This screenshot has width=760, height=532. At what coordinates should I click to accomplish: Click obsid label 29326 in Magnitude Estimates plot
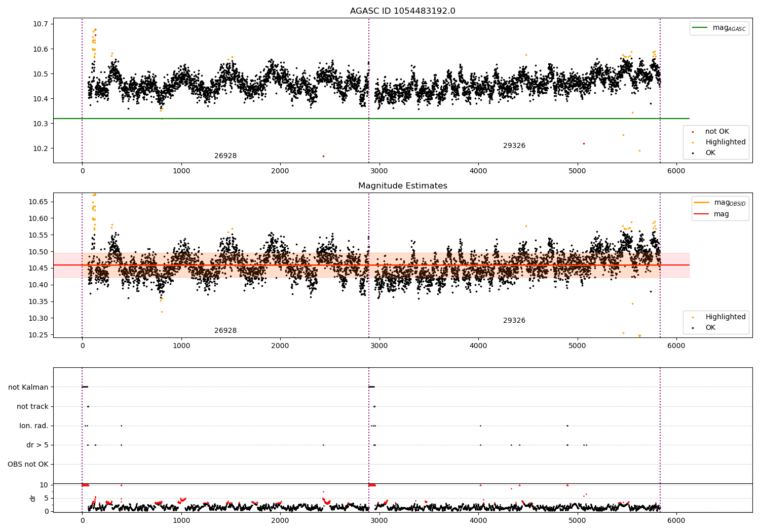click(x=514, y=321)
